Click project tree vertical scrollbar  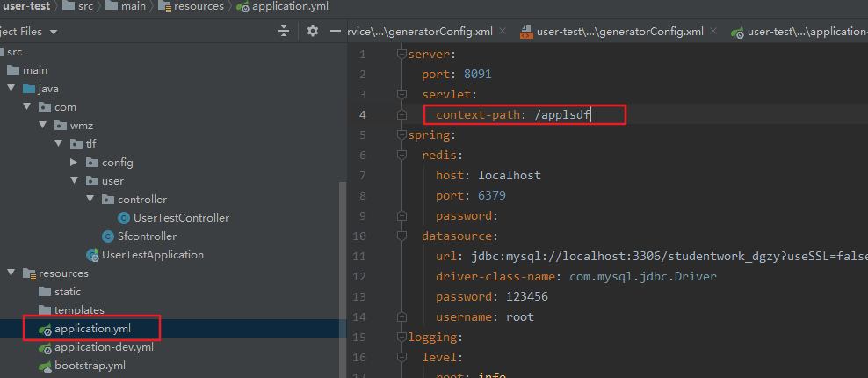click(343, 280)
